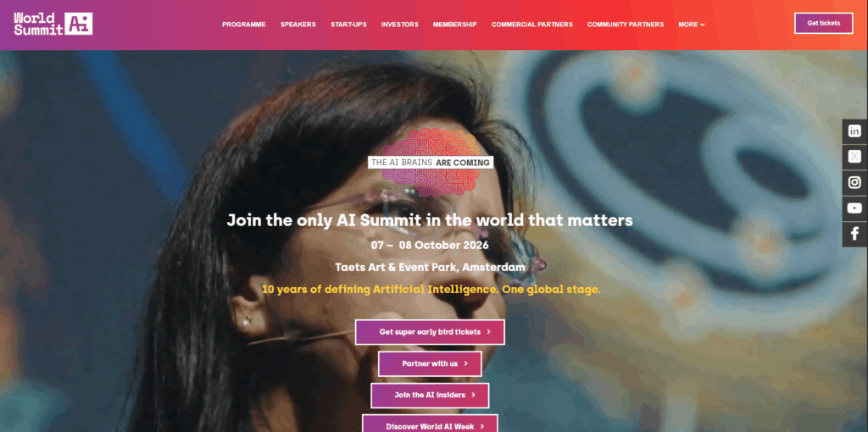Go to the SPEAKERS page
868x432 pixels.
pos(298,25)
